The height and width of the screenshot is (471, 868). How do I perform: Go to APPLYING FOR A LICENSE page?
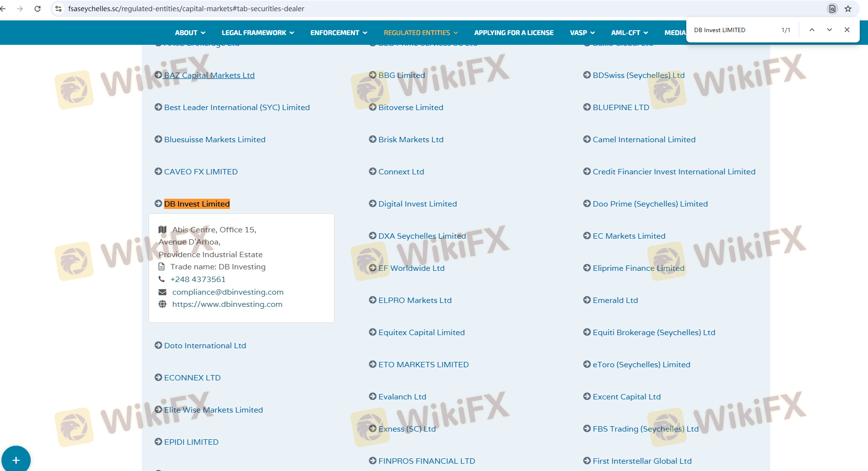(514, 33)
